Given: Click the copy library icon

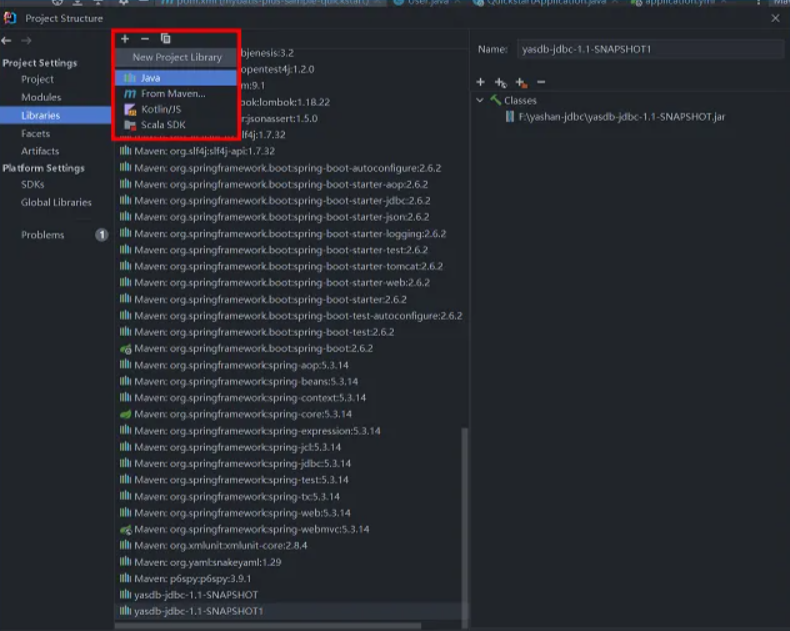Looking at the screenshot, I should 165,39.
